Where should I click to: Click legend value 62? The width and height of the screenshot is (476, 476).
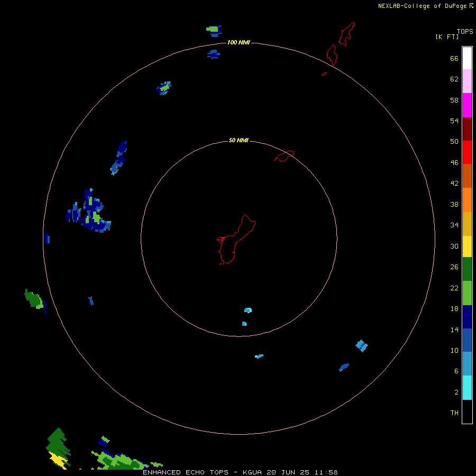pyautogui.click(x=454, y=79)
